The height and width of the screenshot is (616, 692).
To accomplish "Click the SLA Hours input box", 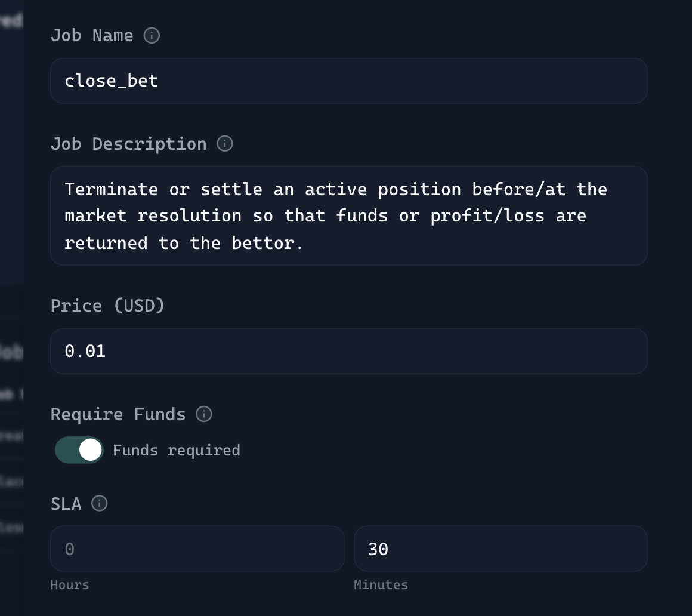I will [x=197, y=549].
